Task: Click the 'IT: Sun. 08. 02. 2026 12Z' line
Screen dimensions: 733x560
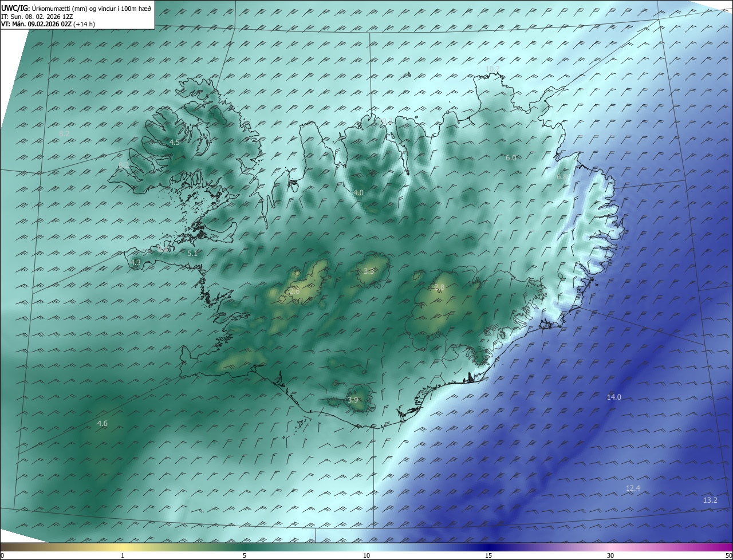Action: tap(37, 16)
